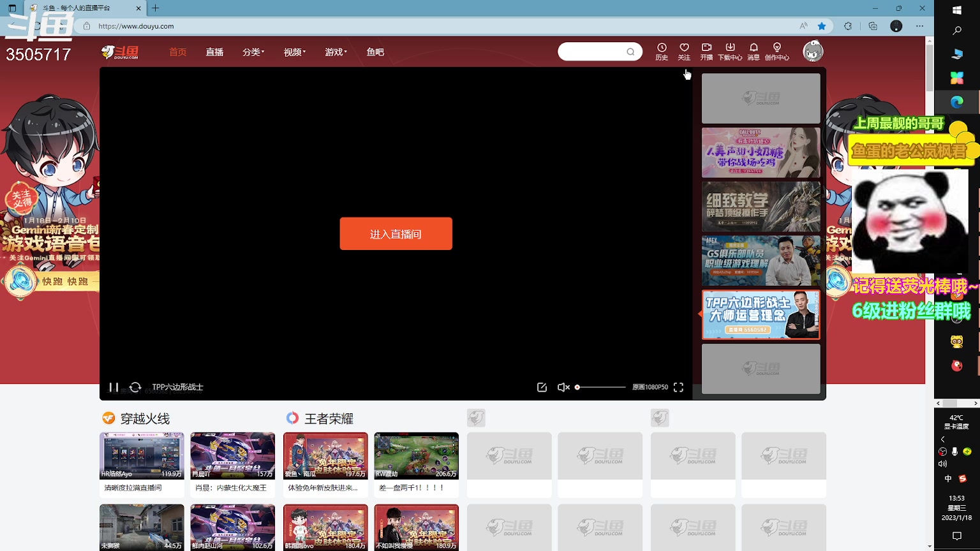Open the Windows Start button
Image resolution: width=980 pixels, height=551 pixels.
[x=957, y=10]
